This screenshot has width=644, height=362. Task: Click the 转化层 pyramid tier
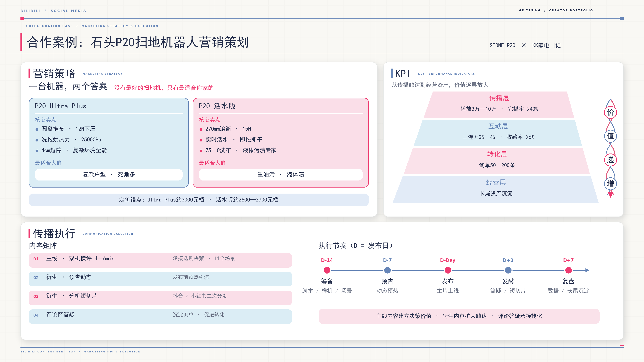(x=497, y=161)
